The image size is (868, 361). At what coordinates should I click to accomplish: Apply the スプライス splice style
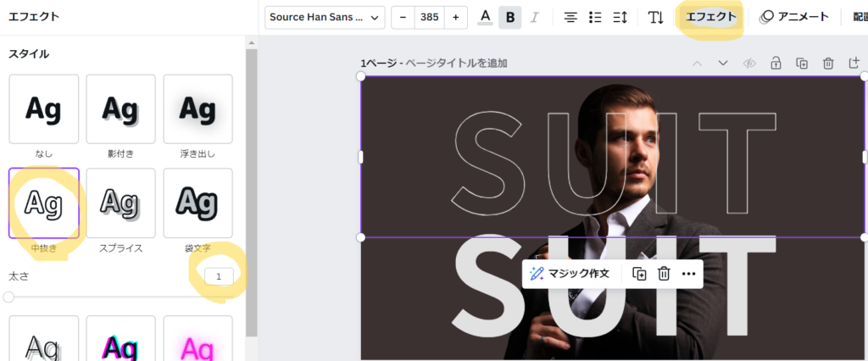click(120, 203)
